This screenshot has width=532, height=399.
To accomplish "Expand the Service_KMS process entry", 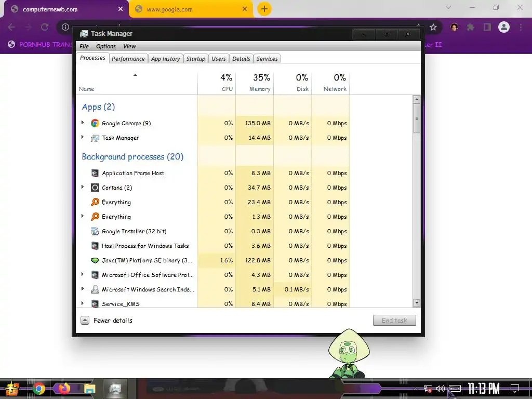I will pos(83,303).
